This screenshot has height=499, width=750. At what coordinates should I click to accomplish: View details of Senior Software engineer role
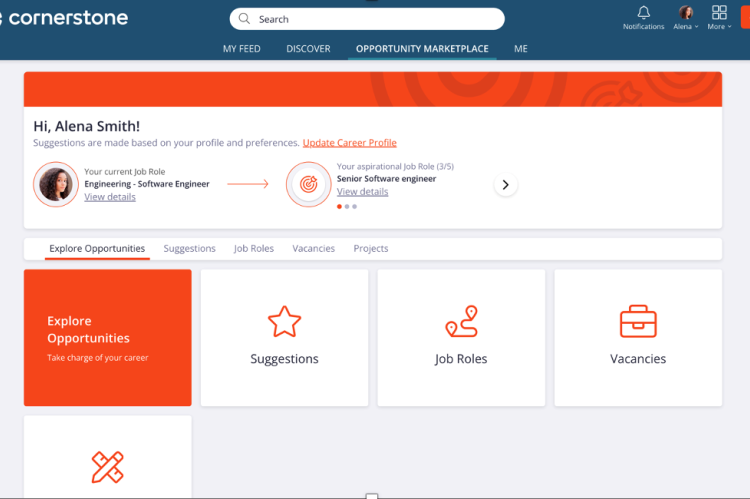(363, 192)
